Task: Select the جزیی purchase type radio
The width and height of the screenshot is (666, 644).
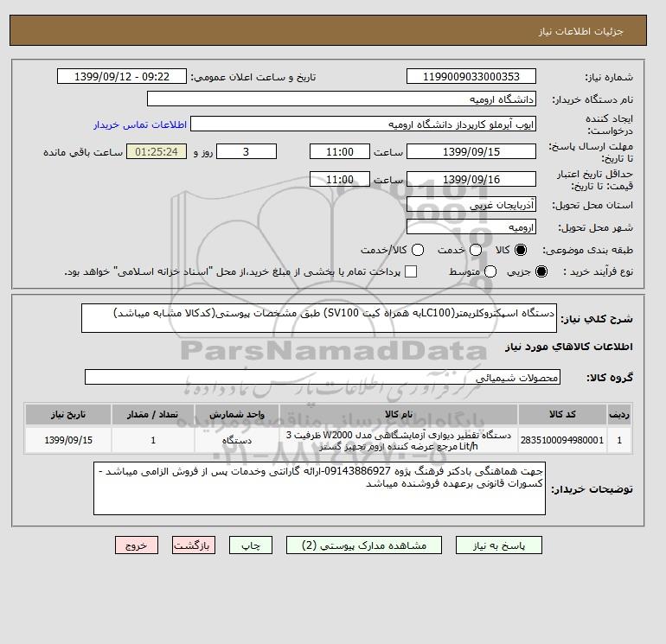Action: point(541,271)
